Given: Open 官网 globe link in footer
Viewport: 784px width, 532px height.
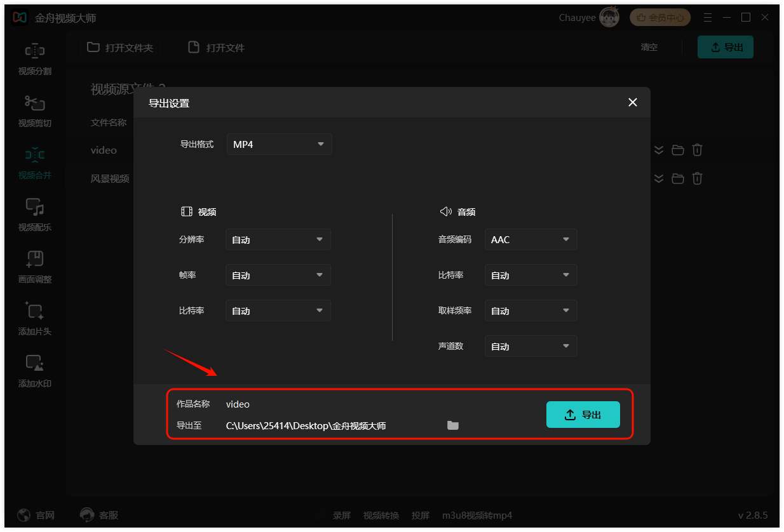Looking at the screenshot, I should (36, 515).
